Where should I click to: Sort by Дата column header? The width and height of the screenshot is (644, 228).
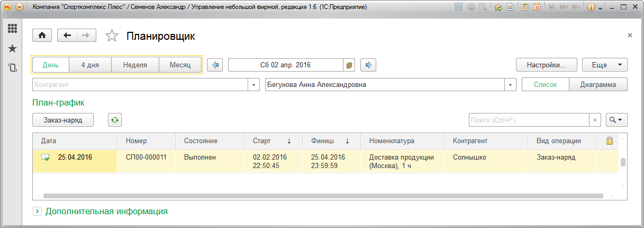75,141
